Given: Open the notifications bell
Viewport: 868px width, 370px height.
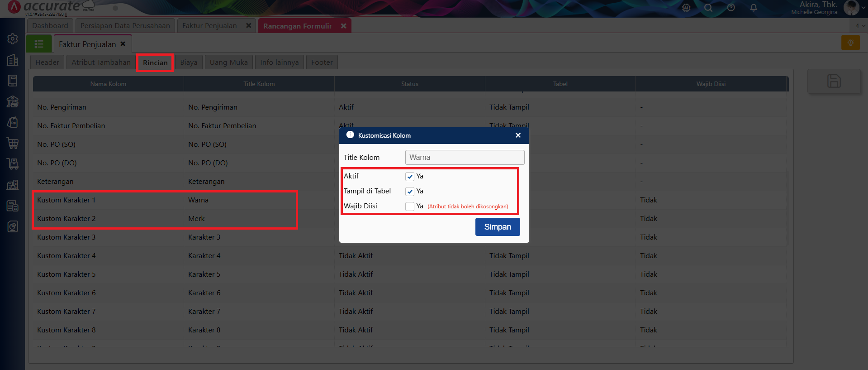Looking at the screenshot, I should point(754,8).
